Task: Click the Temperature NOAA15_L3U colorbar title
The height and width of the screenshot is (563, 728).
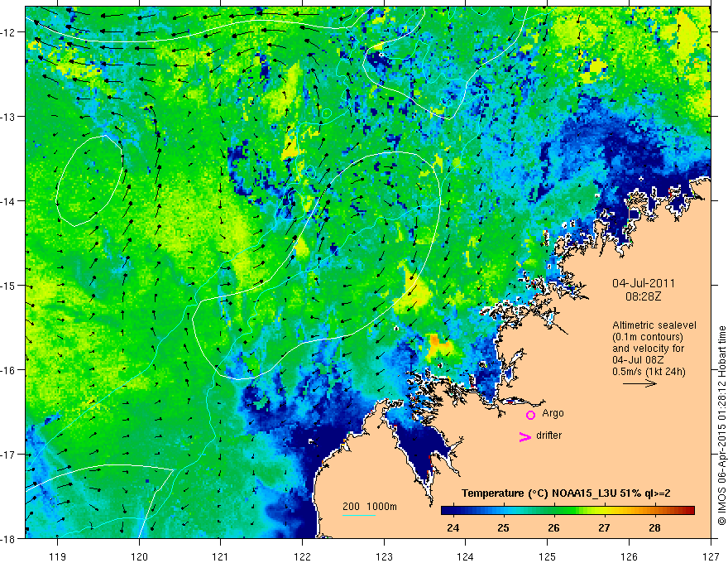Action: pos(566,493)
